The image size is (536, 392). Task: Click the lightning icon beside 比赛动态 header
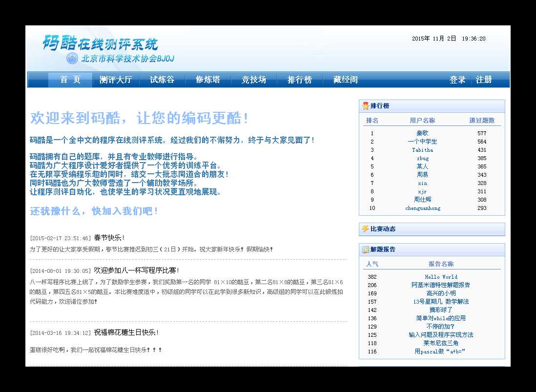[x=365, y=229]
